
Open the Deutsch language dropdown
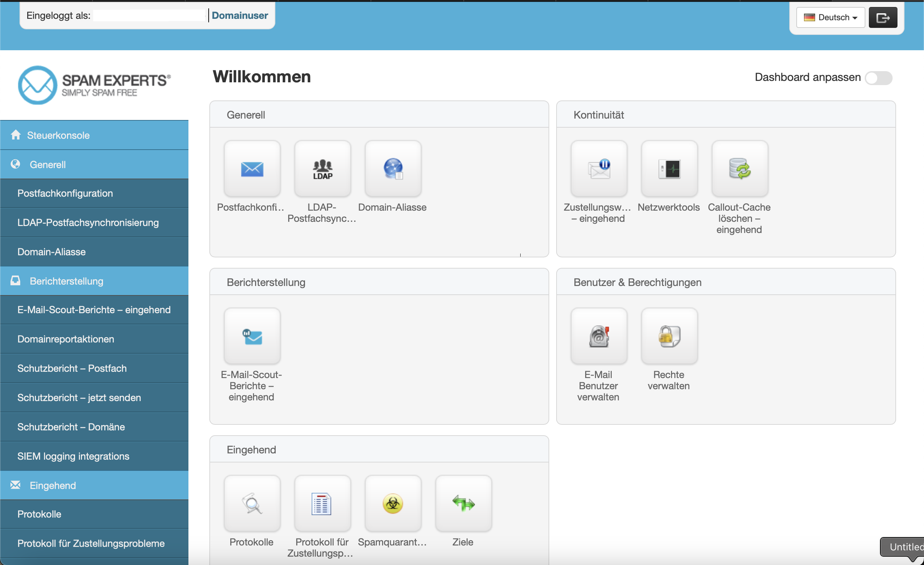tap(830, 17)
